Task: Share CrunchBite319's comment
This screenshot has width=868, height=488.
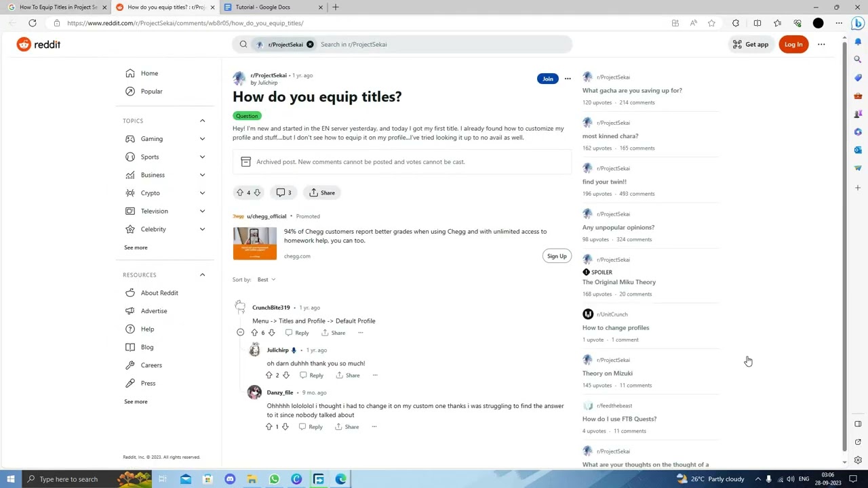Action: coord(333,333)
